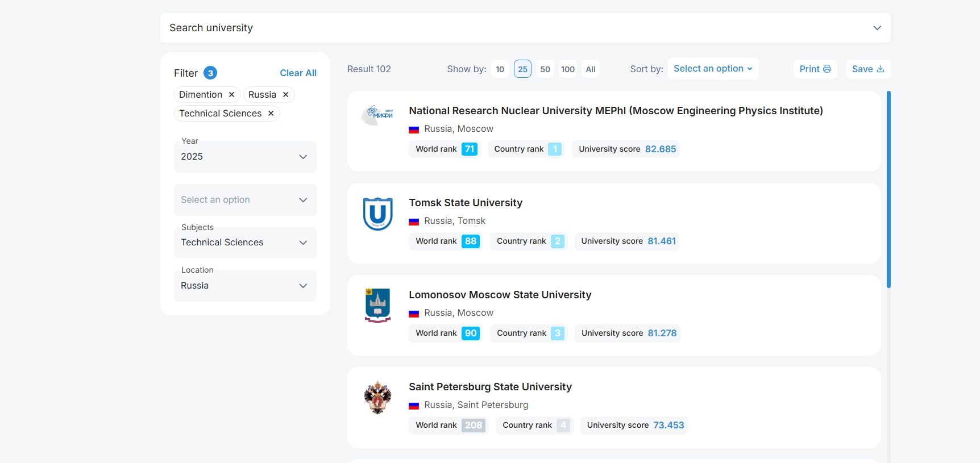
Task: Remove the Technical Sciences filter chip
Action: coord(271,114)
